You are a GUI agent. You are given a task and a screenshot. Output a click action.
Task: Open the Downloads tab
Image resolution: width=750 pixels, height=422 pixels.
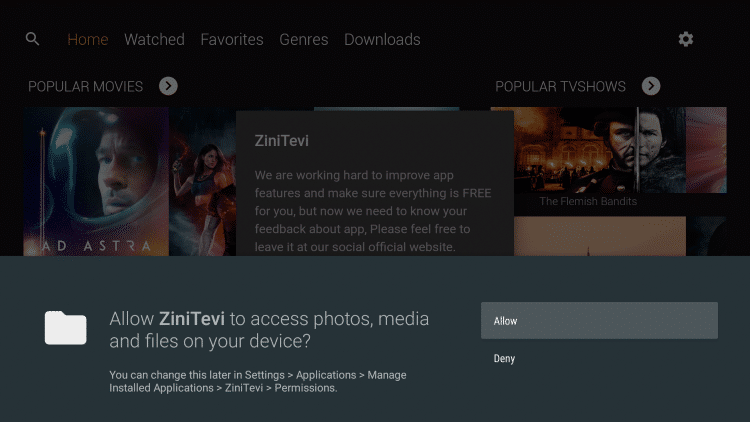(x=382, y=39)
